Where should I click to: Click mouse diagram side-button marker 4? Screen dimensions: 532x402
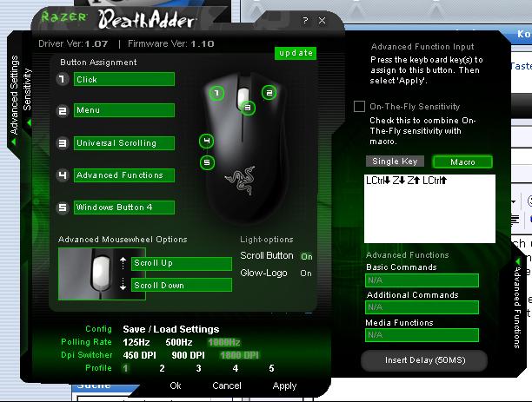[206, 141]
